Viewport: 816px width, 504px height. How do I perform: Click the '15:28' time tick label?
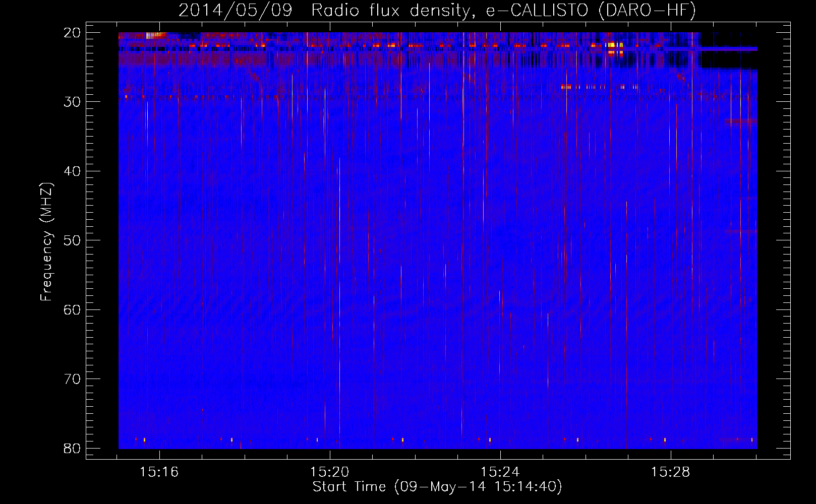click(x=671, y=472)
